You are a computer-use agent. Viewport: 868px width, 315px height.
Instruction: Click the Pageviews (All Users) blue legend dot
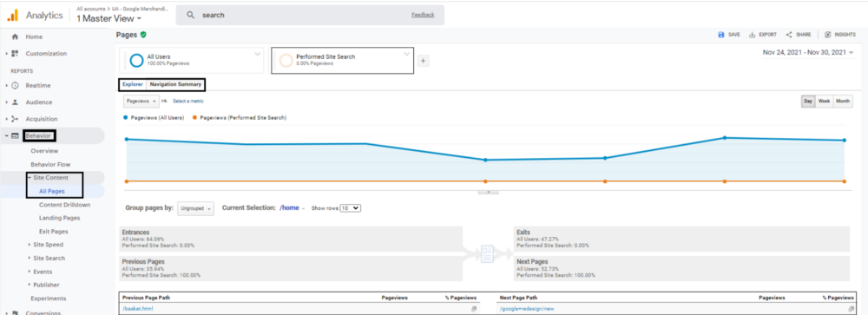pyautogui.click(x=126, y=118)
